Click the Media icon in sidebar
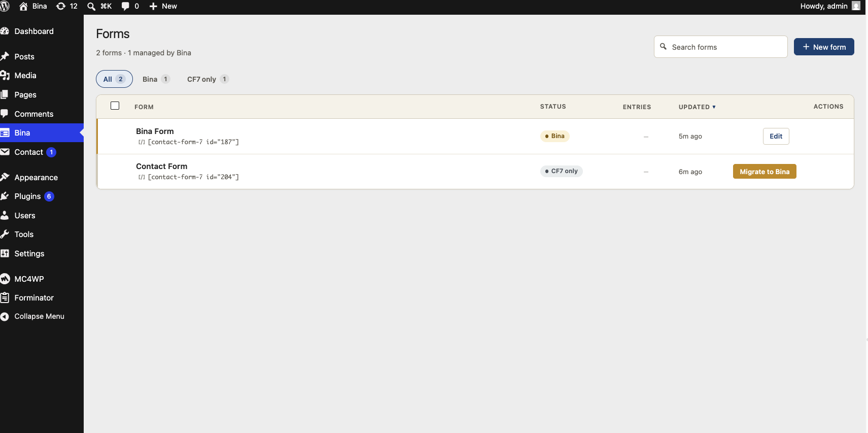868x433 pixels. point(5,75)
